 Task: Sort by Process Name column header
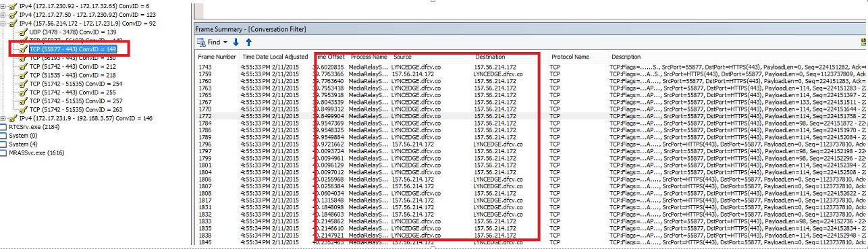(x=369, y=57)
